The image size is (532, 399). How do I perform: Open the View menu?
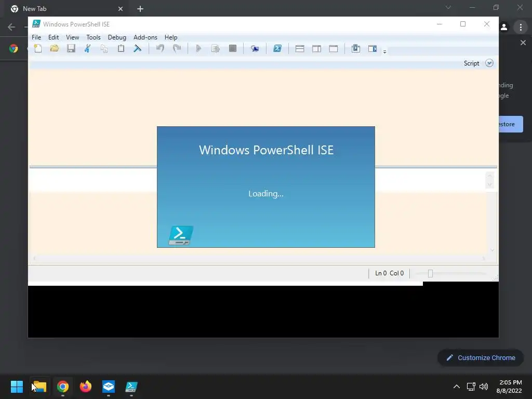click(x=72, y=37)
